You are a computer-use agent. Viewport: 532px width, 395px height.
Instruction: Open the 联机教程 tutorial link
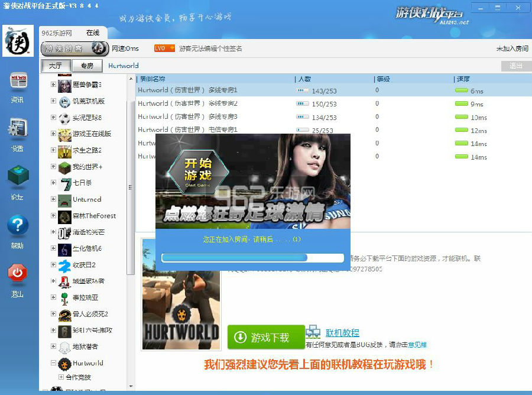342,333
